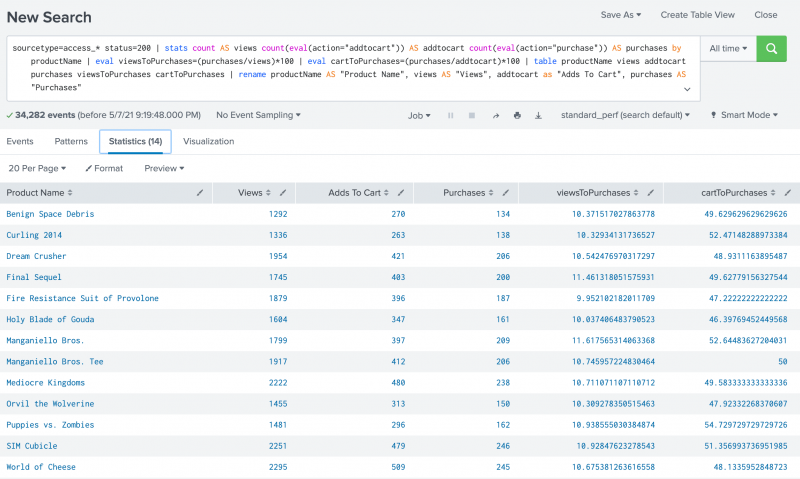
Task: Sort by Product Name column arrows
Action: pyautogui.click(x=70, y=193)
